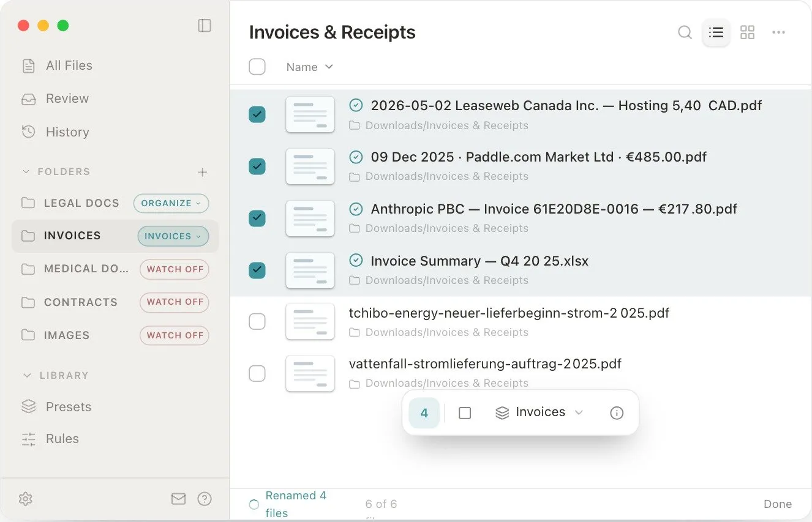Screen dimensions: 812x522
Task: Open the more options ellipsis menu
Action: pos(778,32)
